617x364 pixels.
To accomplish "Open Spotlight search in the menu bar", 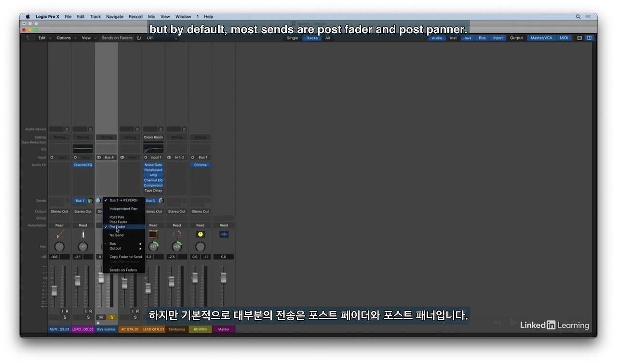I will [x=578, y=16].
